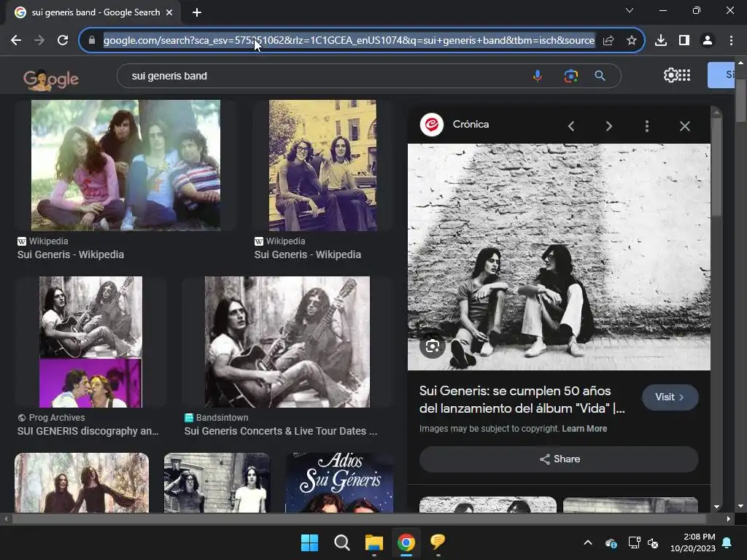Go back to the previous page

coord(16,41)
